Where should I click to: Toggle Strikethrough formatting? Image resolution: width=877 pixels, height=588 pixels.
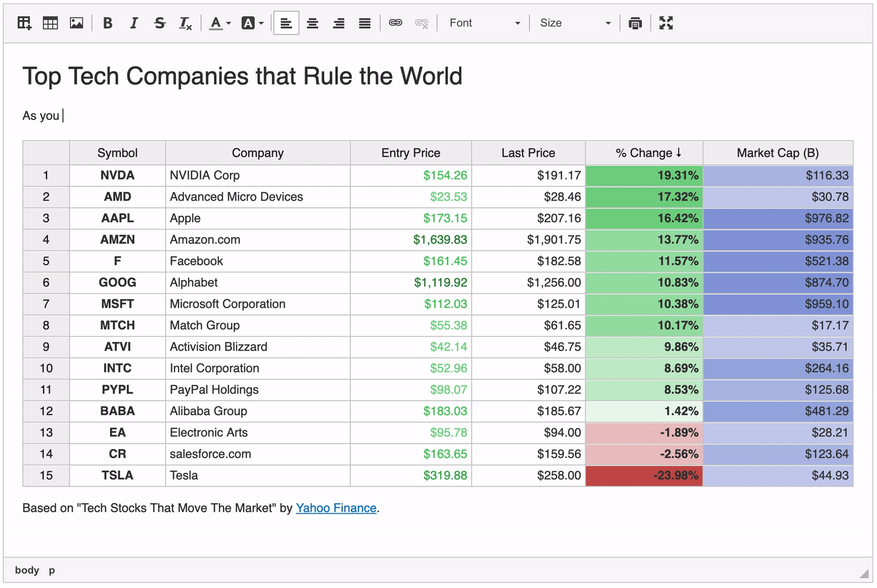[160, 23]
